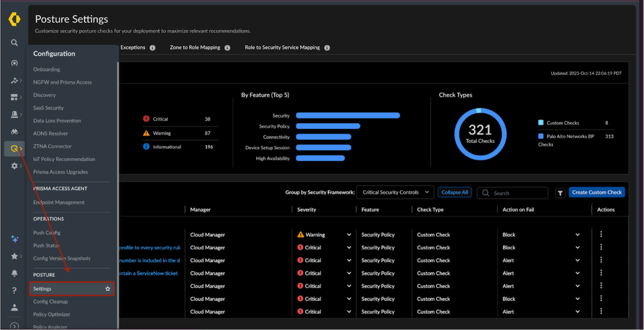Image resolution: width=644 pixels, height=330 pixels.
Task: Click the search icon in left sidebar
Action: [14, 43]
